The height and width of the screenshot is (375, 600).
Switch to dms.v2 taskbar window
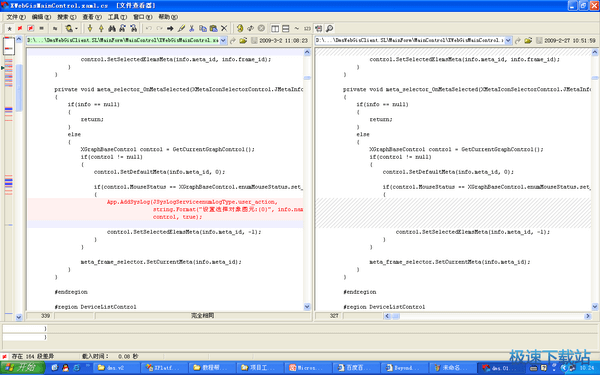pyautogui.click(x=117, y=368)
